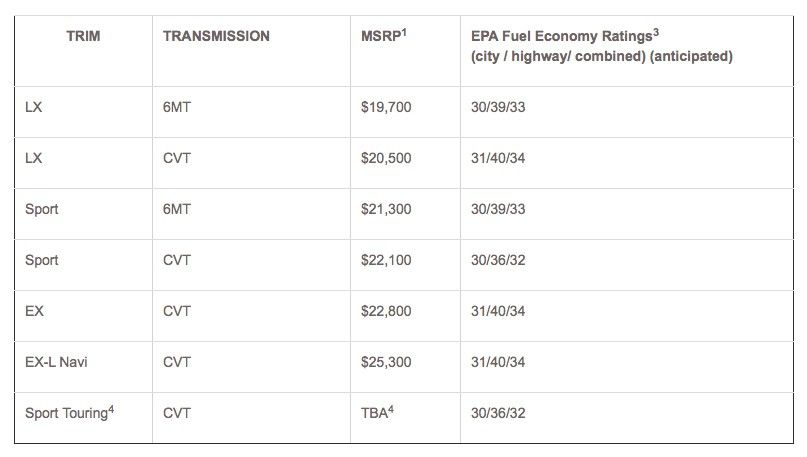This screenshot has width=807, height=457.
Task: Select the $19,700 price cell
Action: pos(386,107)
